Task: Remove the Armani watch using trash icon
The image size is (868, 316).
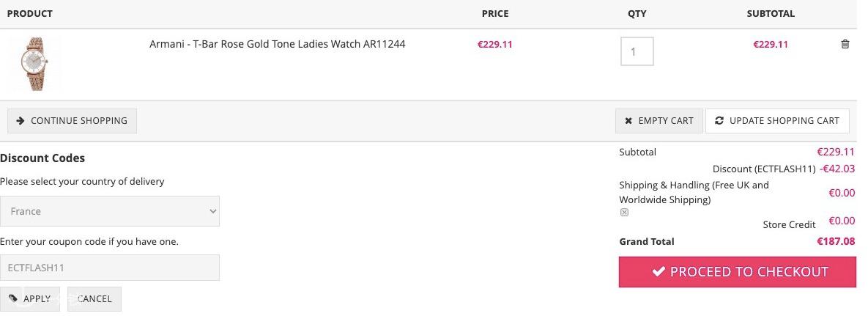Action: click(x=845, y=44)
